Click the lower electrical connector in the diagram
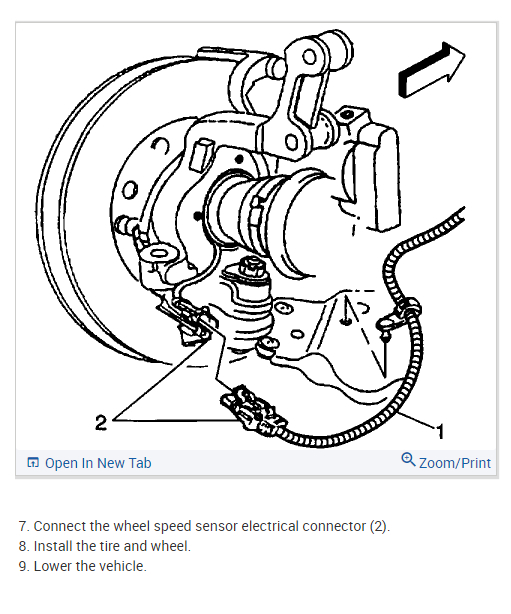511x614 pixels. pyautogui.click(x=254, y=410)
